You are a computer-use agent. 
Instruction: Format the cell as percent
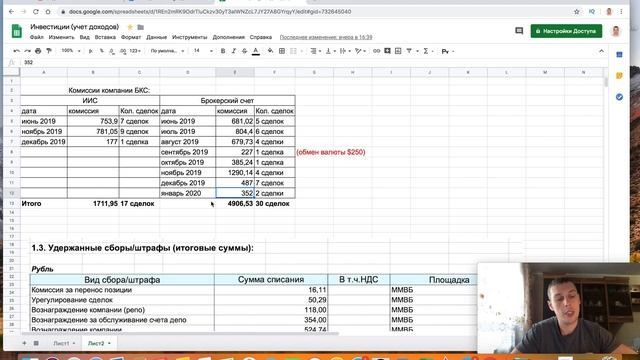pos(101,51)
